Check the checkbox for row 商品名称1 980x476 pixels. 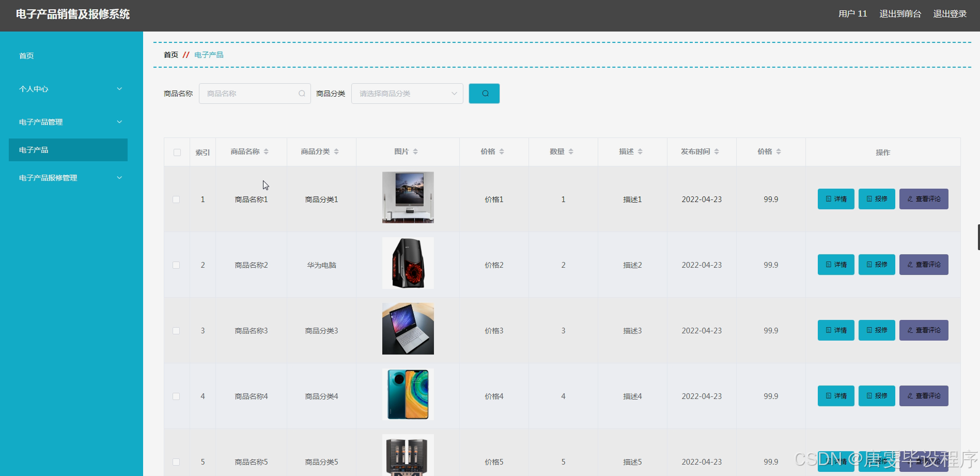[176, 199]
